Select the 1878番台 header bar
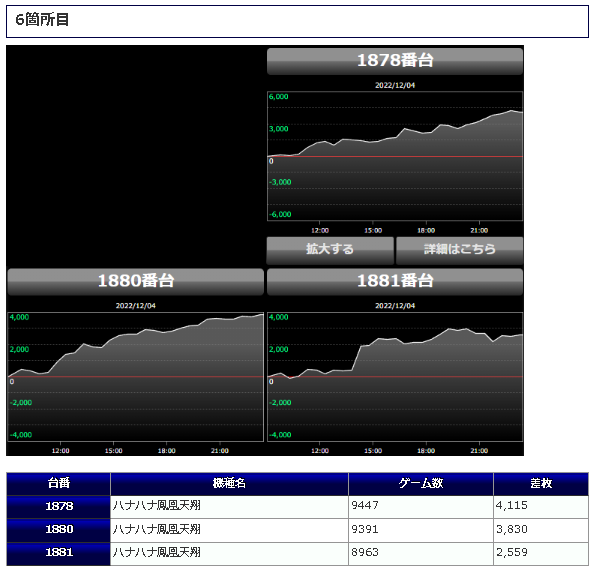 (395, 61)
